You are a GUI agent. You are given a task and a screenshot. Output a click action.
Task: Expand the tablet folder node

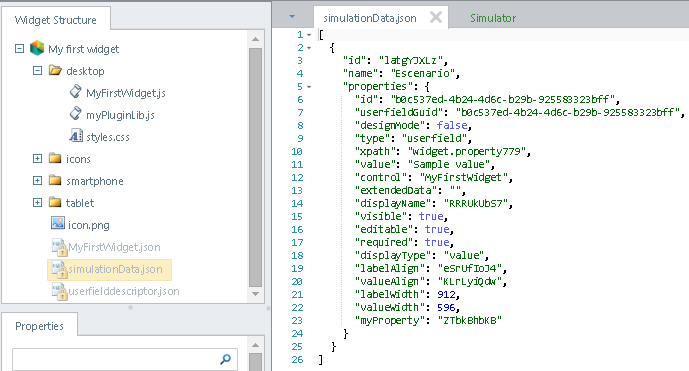tap(37, 202)
